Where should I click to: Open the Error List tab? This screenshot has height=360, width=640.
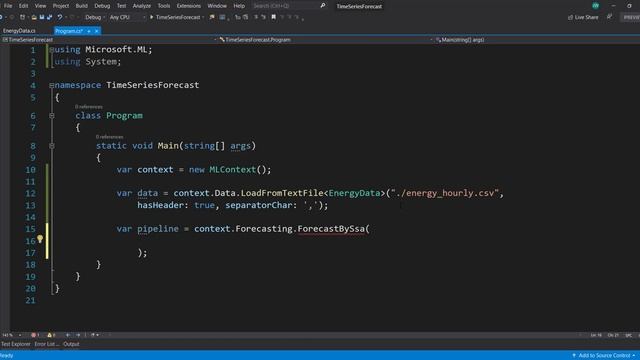point(46,344)
